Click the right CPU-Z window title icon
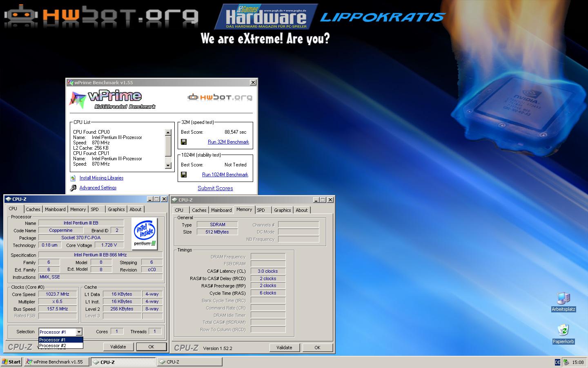The image size is (588, 368). pyautogui.click(x=174, y=200)
